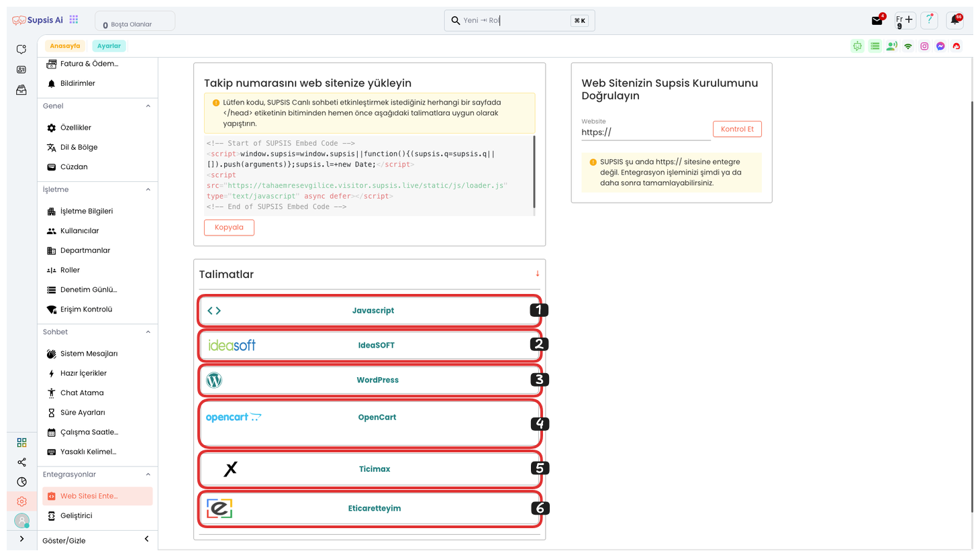Open the contact card icon in left rail
The height and width of the screenshot is (557, 980).
pyautogui.click(x=21, y=70)
